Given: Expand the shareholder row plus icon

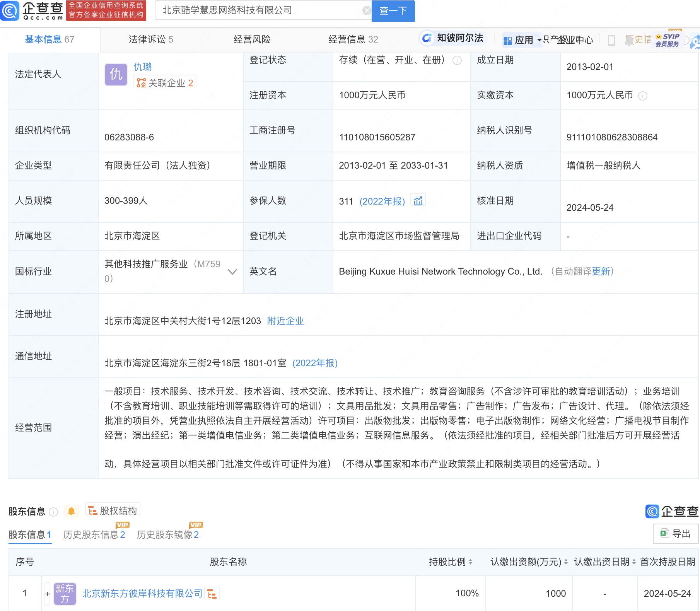Looking at the screenshot, I should 47,594.
